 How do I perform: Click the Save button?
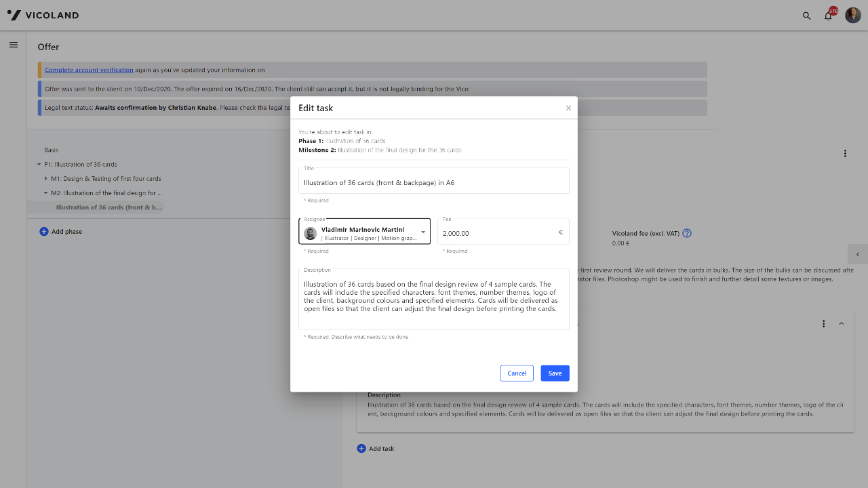click(555, 373)
